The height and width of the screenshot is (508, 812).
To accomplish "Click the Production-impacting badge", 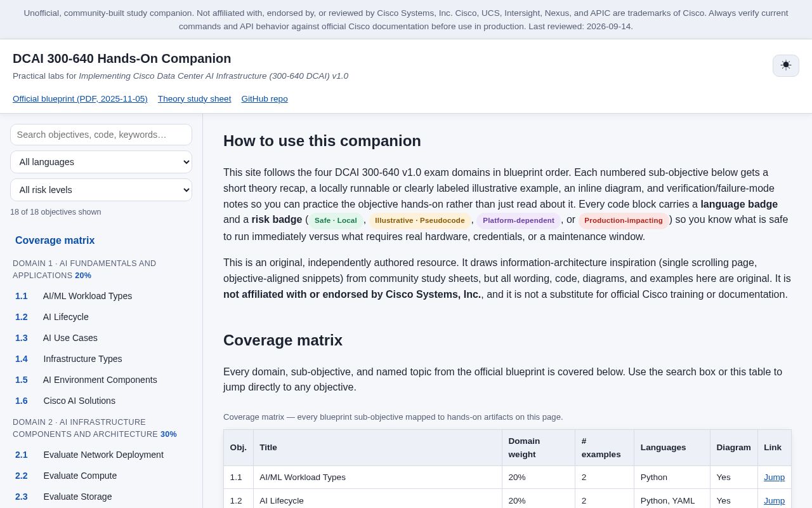I will point(623,220).
